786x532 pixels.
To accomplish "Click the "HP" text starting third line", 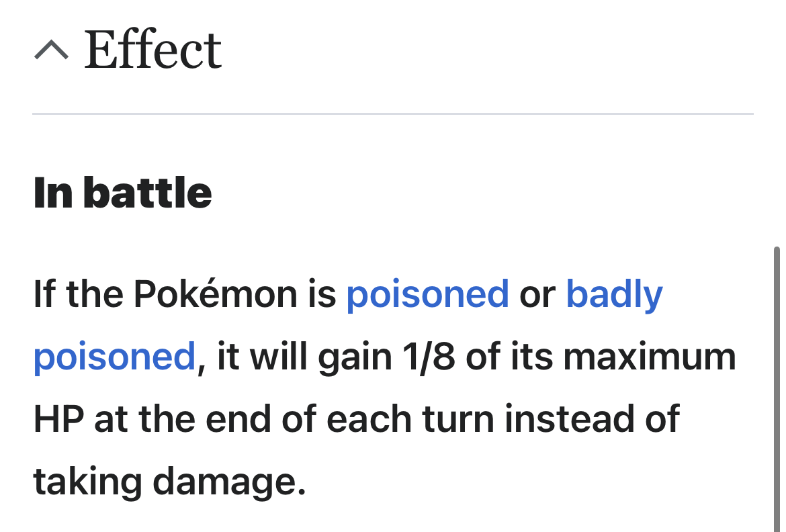I will [58, 419].
